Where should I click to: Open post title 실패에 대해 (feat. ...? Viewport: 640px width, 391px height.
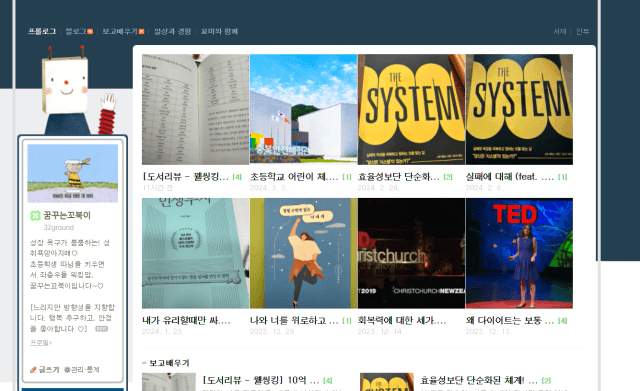pos(510,177)
